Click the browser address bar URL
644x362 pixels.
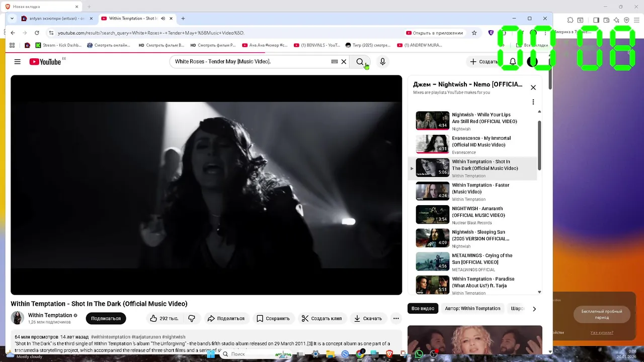[151, 33]
